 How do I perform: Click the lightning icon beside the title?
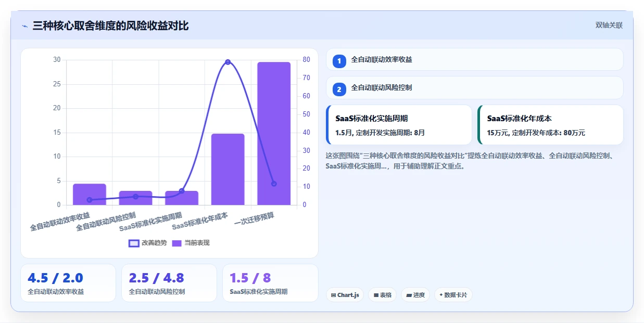click(x=25, y=26)
